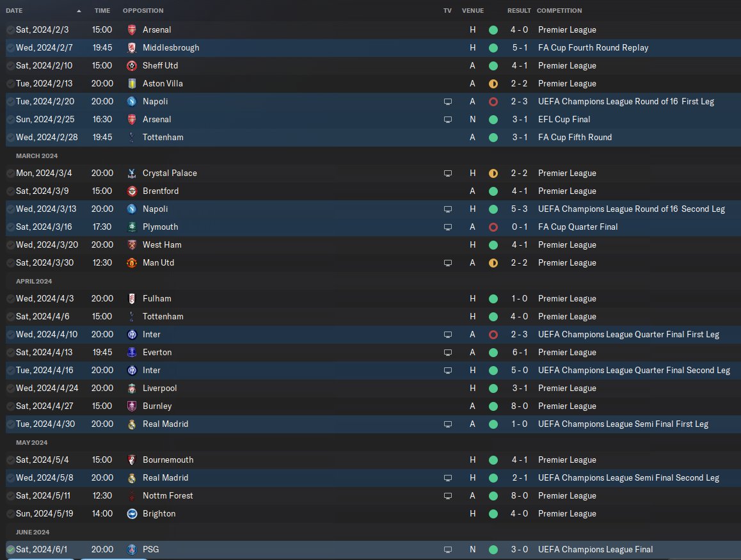Click the PSG badge in Champions League Final row
The image size is (741, 560).
(132, 550)
